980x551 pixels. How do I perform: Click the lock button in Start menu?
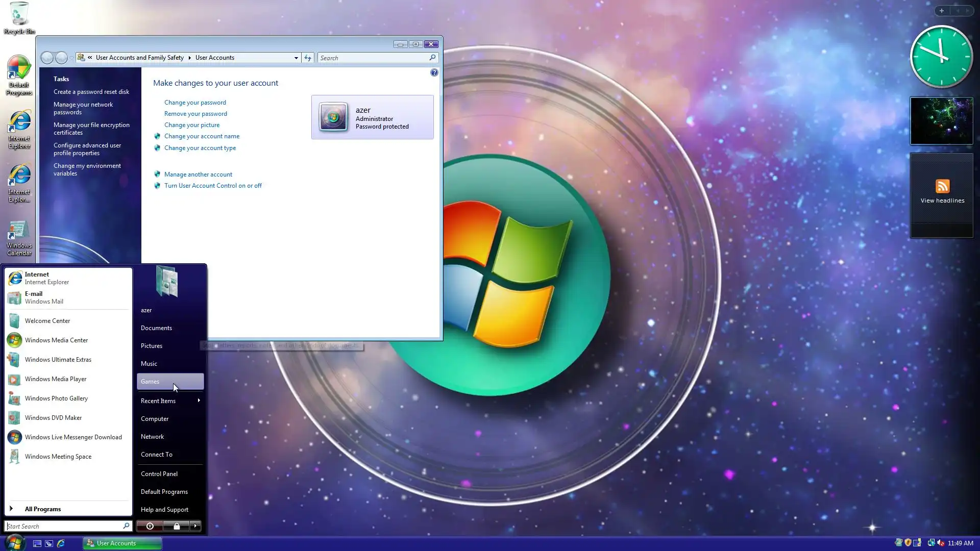coord(177,526)
